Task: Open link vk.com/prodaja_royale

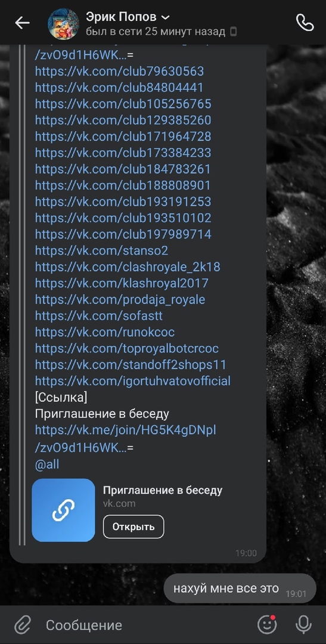Action: (x=120, y=300)
